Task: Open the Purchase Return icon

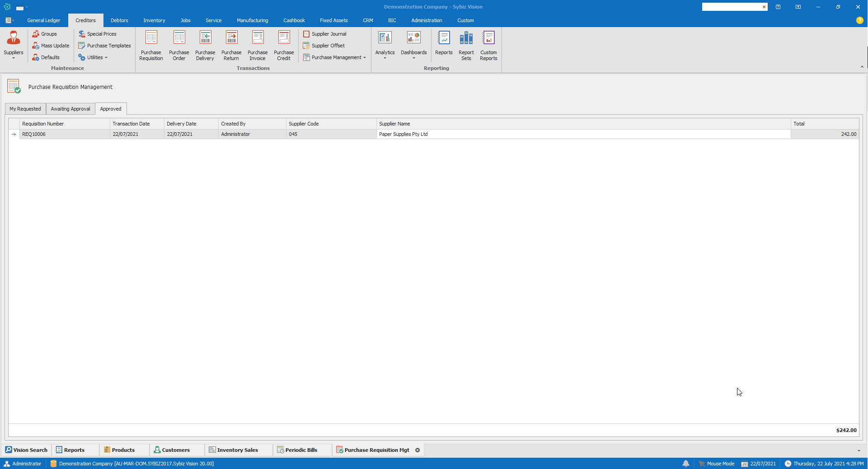Action: pyautogui.click(x=231, y=45)
